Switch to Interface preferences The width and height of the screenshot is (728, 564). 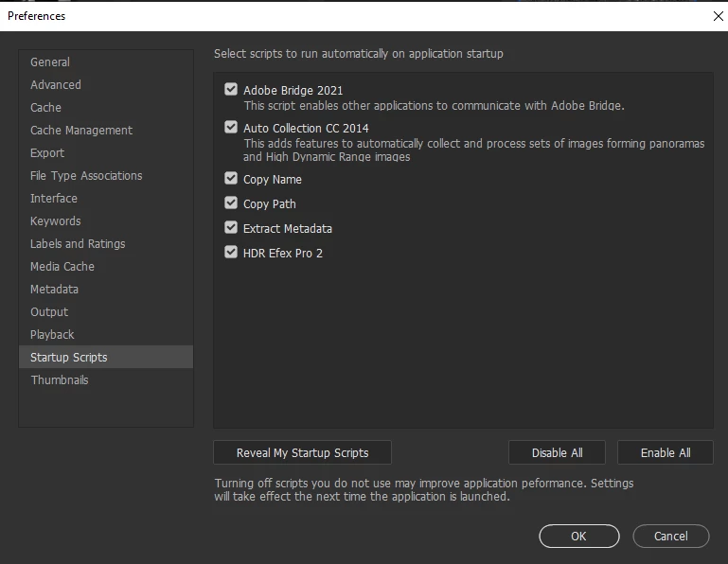[106, 198]
